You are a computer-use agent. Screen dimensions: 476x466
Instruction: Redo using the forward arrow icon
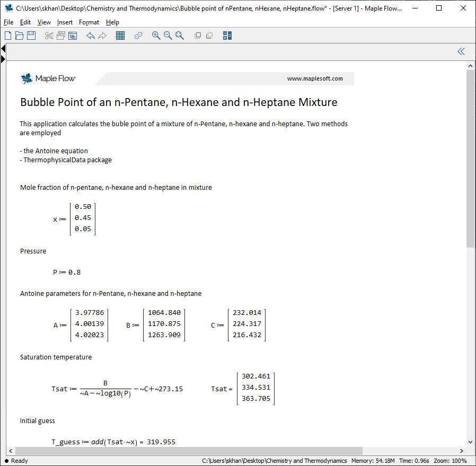102,36
